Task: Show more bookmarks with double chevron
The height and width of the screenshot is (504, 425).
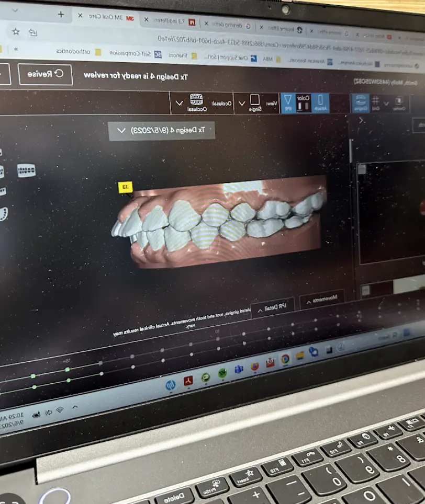Action: pos(16,49)
